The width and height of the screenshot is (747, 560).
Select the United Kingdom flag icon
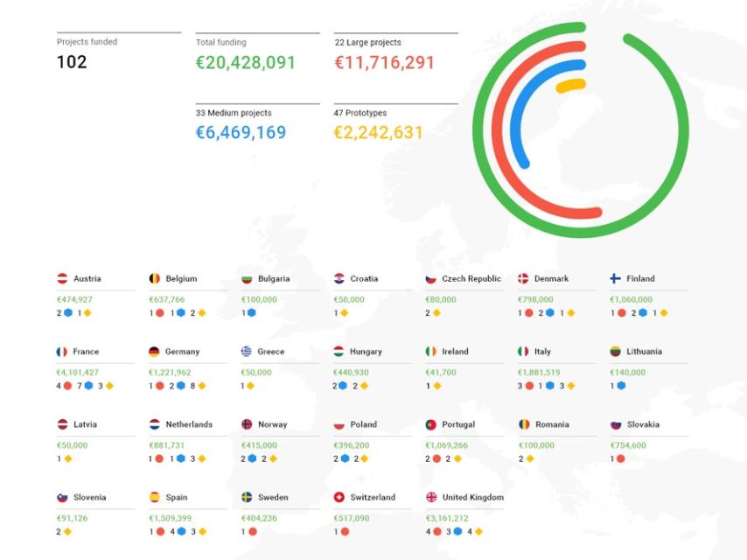click(x=431, y=497)
